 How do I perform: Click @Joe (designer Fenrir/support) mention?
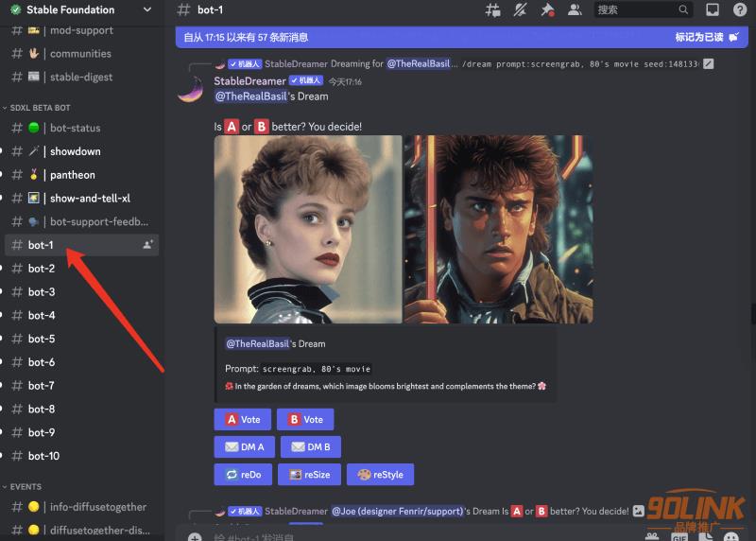[397, 511]
